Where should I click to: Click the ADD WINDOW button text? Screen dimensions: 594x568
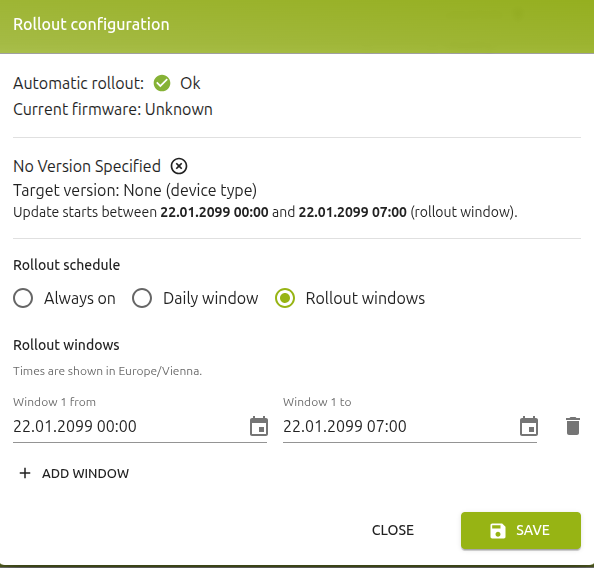pyautogui.click(x=86, y=474)
